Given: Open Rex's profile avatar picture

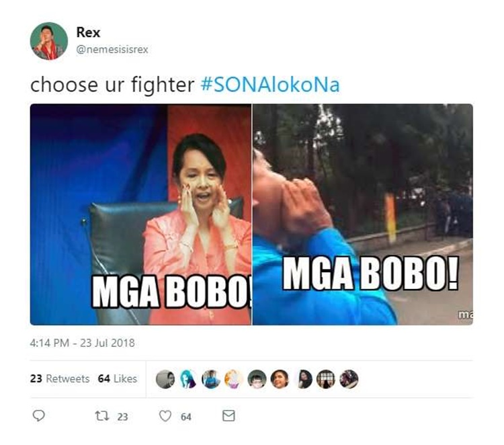Looking at the screenshot, I should (49, 41).
